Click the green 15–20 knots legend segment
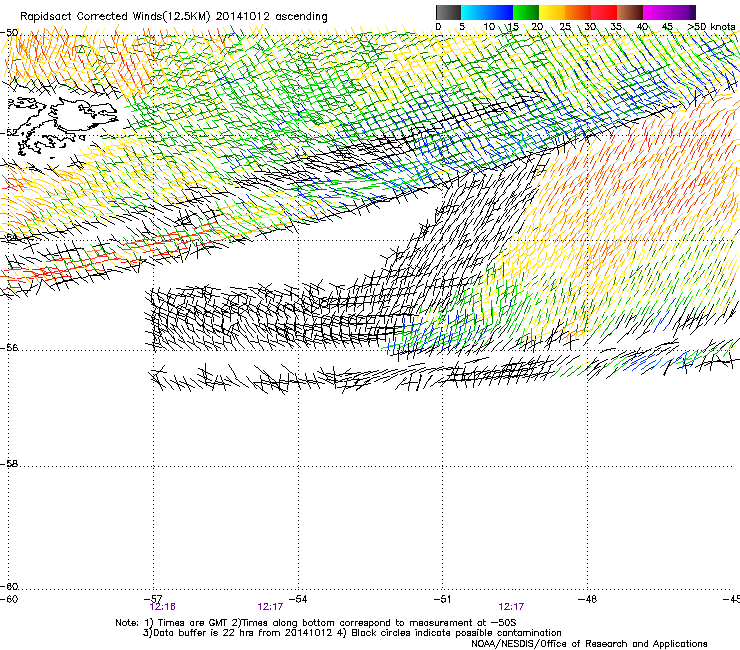The width and height of the screenshot is (740, 650). (526, 12)
